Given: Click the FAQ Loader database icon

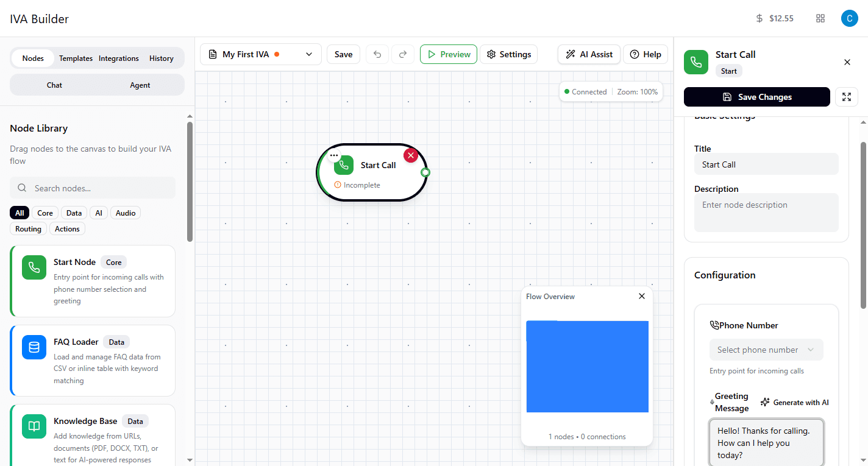Looking at the screenshot, I should (x=34, y=347).
